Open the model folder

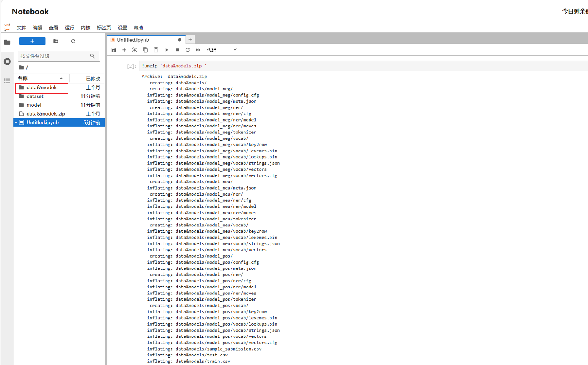(x=59, y=105)
